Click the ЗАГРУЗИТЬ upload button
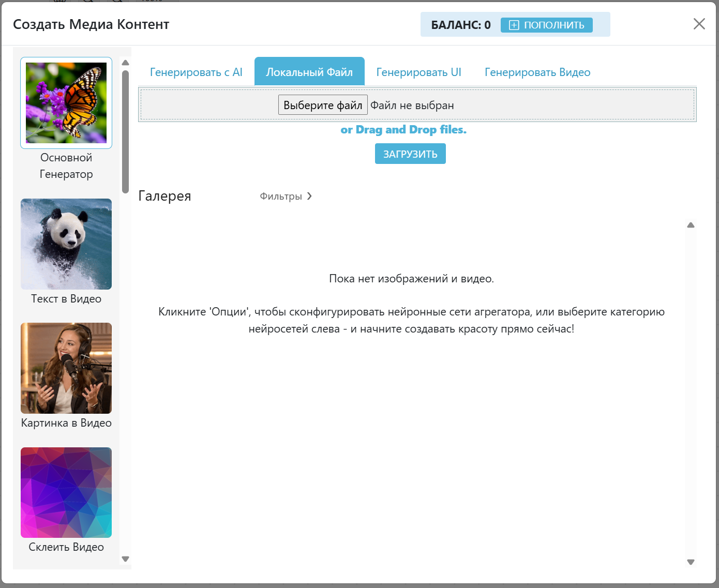 pyautogui.click(x=410, y=154)
